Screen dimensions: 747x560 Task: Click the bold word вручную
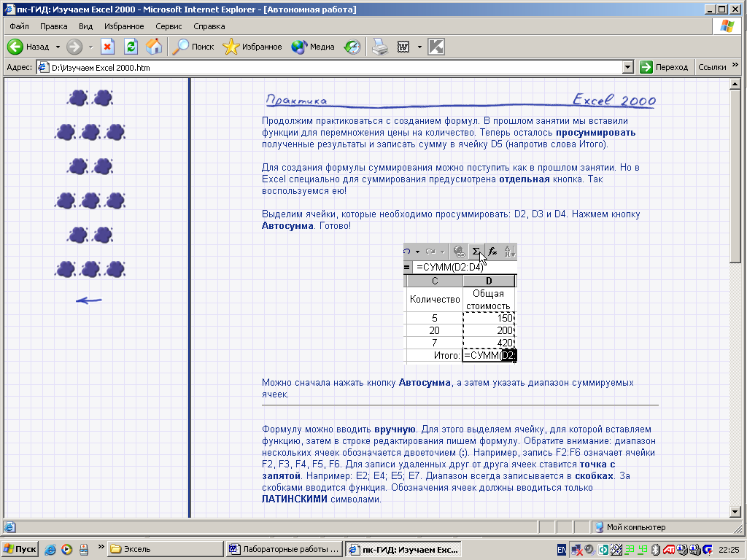(395, 429)
